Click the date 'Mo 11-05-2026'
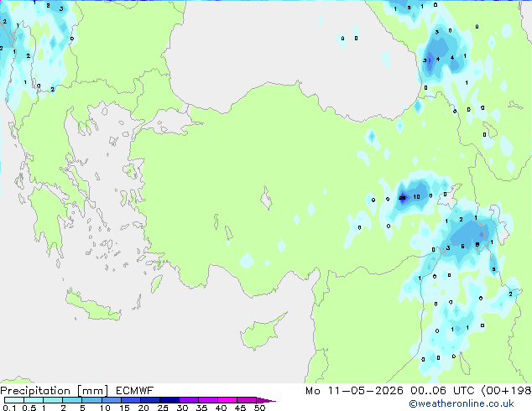 point(354,391)
